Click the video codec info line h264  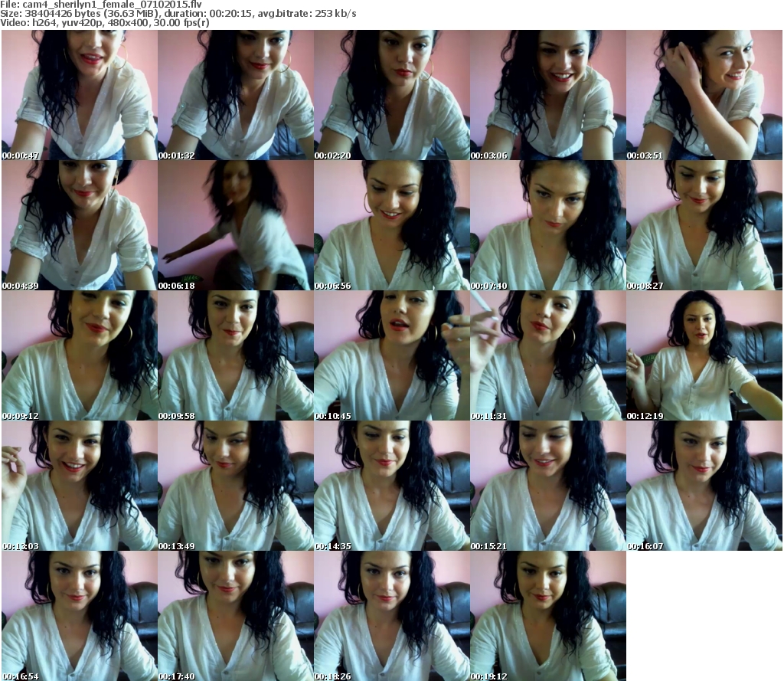pyautogui.click(x=104, y=23)
